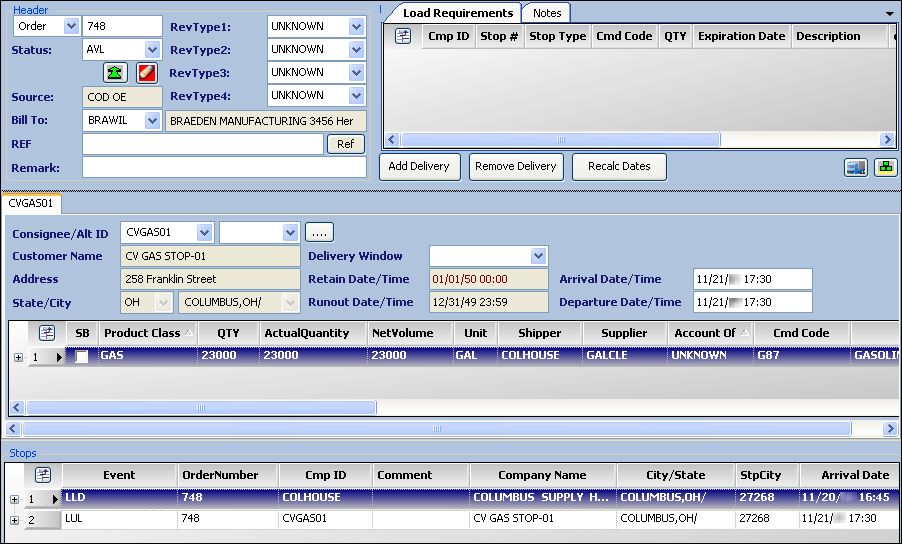Open the RevType1 dropdown

pos(356,26)
